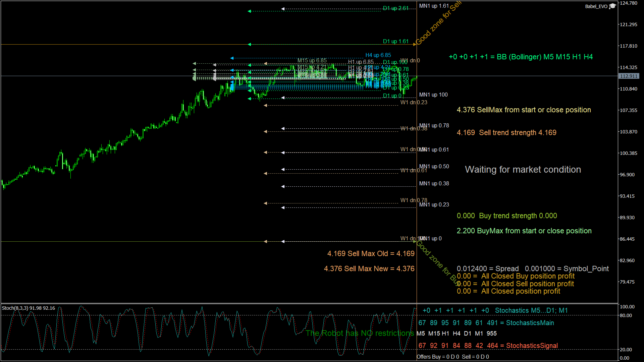
Task: Click the Stochastics M5...D1; M1 summary line
Action: point(495,311)
